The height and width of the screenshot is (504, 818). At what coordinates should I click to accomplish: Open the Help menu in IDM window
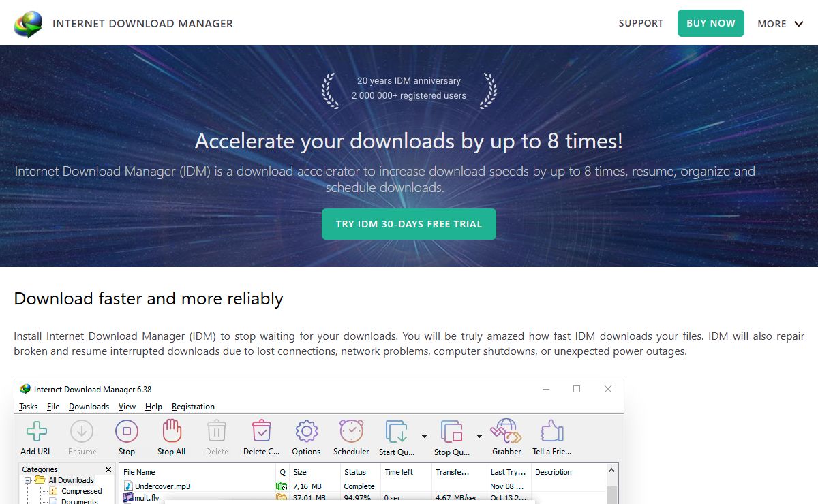point(153,407)
